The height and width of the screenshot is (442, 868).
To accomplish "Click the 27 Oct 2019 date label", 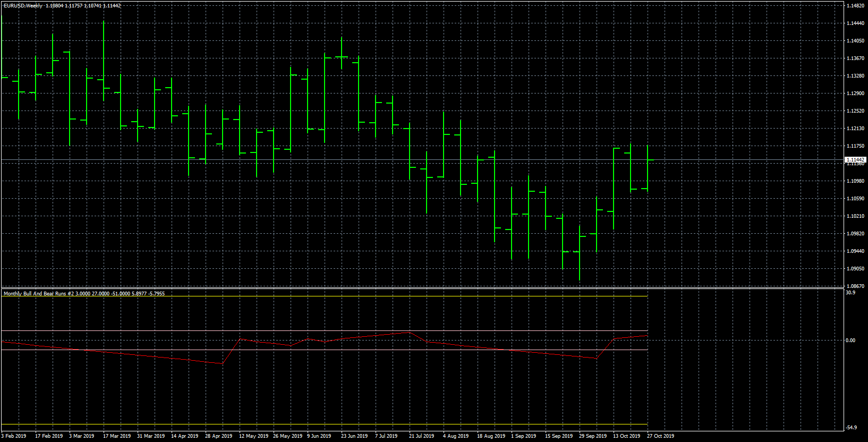I will click(661, 436).
